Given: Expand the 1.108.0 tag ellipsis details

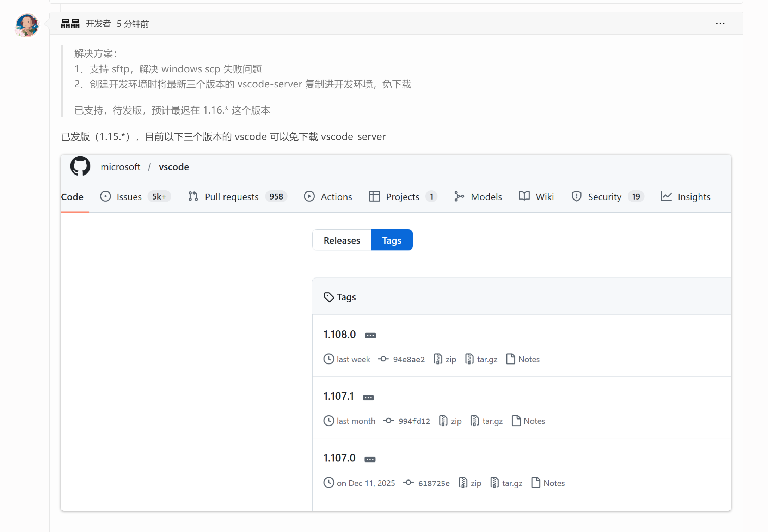Looking at the screenshot, I should click(x=370, y=335).
